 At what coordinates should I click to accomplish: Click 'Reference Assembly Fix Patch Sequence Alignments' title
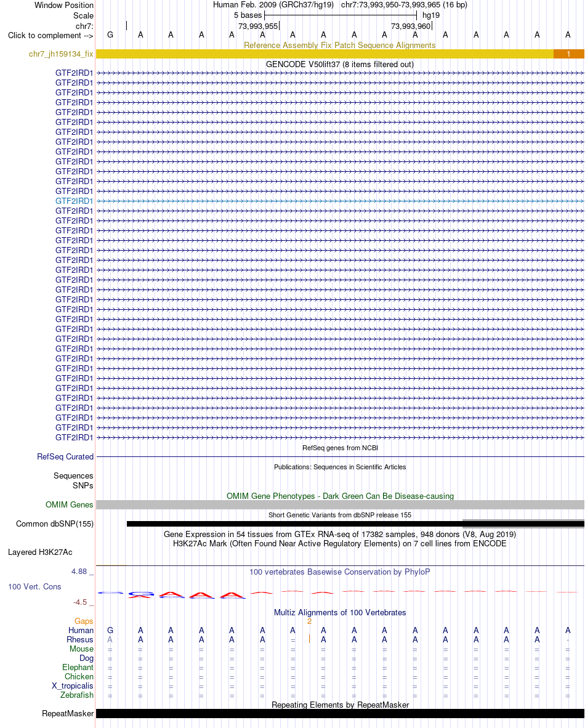[340, 46]
